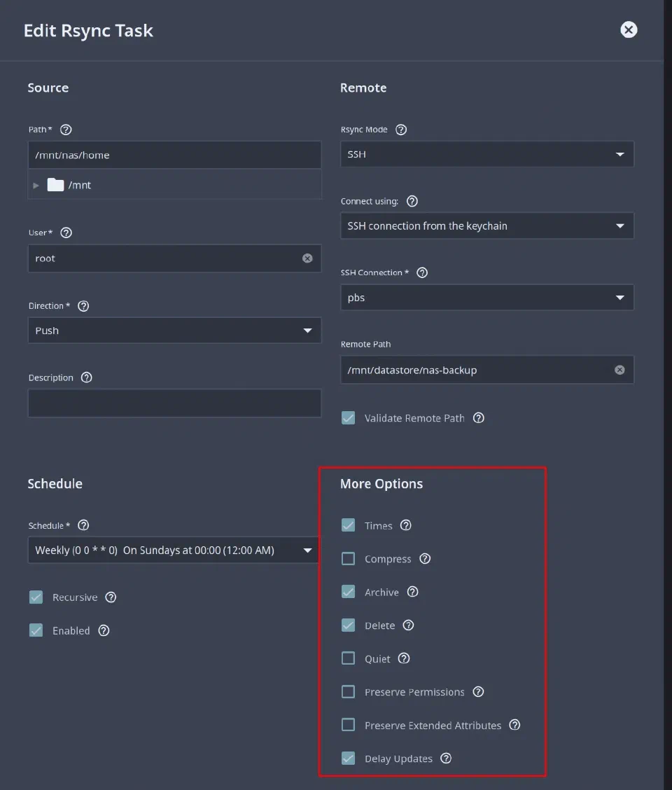Open help tooltip for Path field

coord(66,130)
